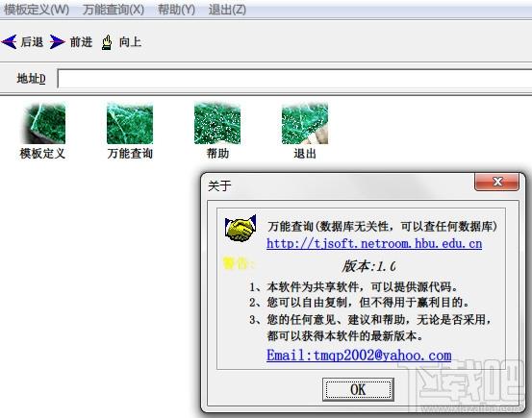Viewport: 532px width, 418px height.
Task: Open the 帮助(Y) menu
Action: [176, 10]
